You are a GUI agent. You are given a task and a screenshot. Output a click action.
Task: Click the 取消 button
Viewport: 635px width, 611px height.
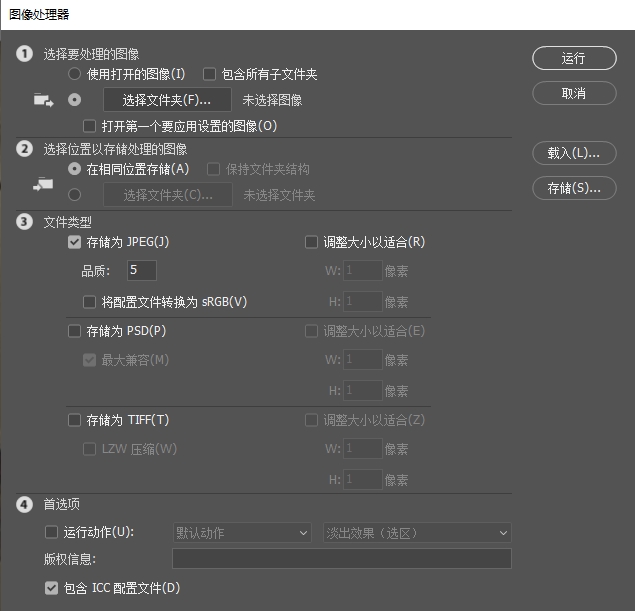574,93
